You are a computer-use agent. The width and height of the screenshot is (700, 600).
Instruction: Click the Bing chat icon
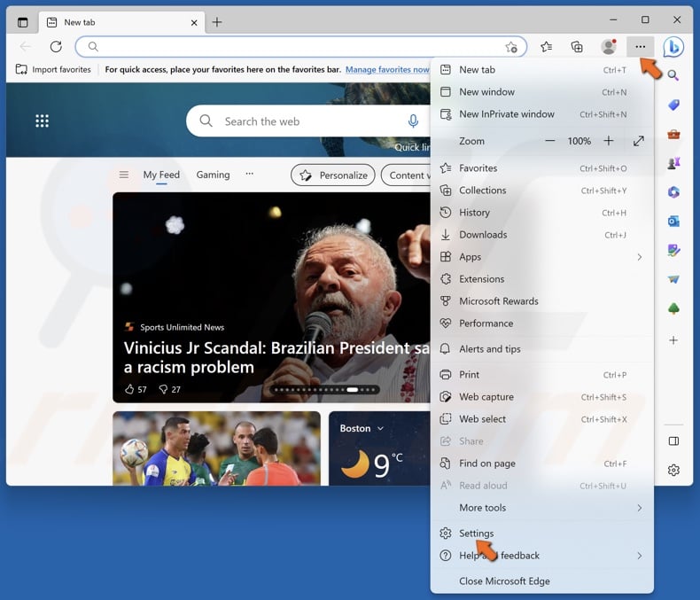(673, 46)
